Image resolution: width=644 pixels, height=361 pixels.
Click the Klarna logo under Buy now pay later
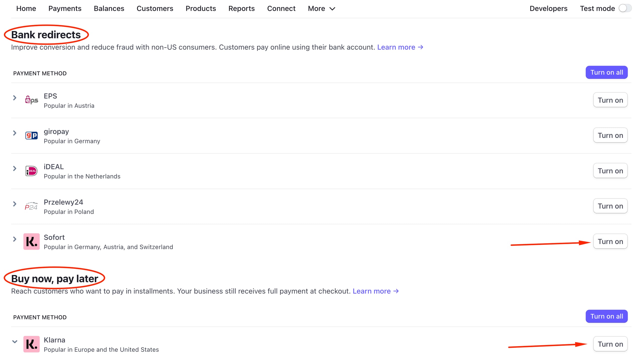click(31, 344)
